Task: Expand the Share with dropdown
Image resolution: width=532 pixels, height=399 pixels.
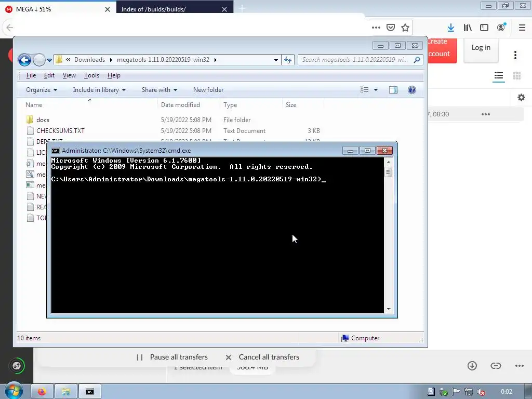Action: click(159, 90)
